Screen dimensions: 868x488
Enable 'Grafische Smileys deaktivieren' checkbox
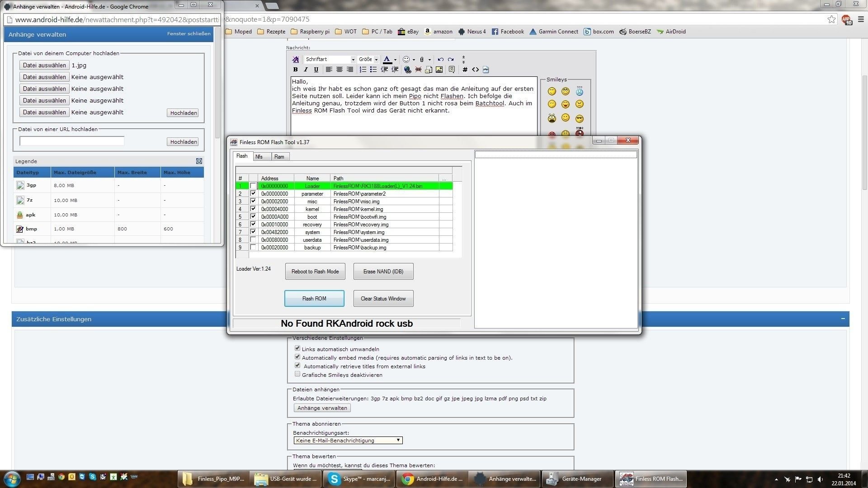[x=297, y=374]
